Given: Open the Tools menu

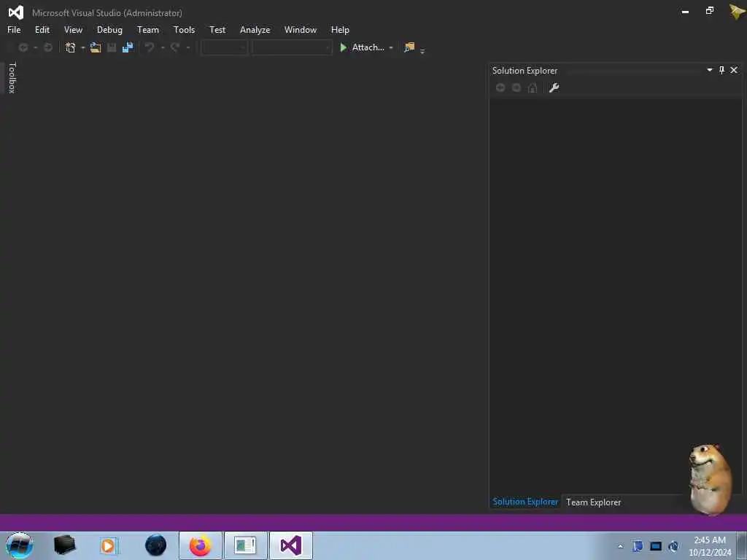Looking at the screenshot, I should point(184,29).
